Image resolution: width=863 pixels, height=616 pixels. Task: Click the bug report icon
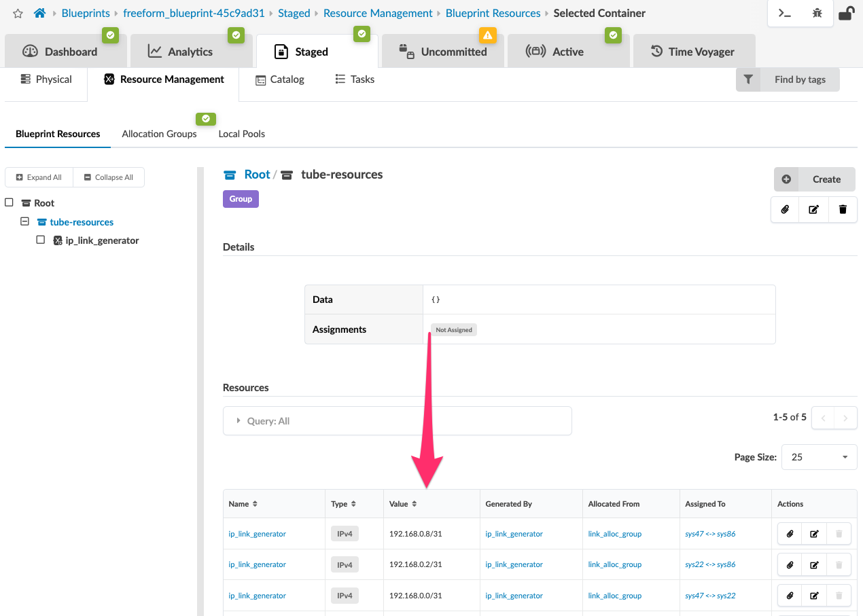(x=817, y=14)
